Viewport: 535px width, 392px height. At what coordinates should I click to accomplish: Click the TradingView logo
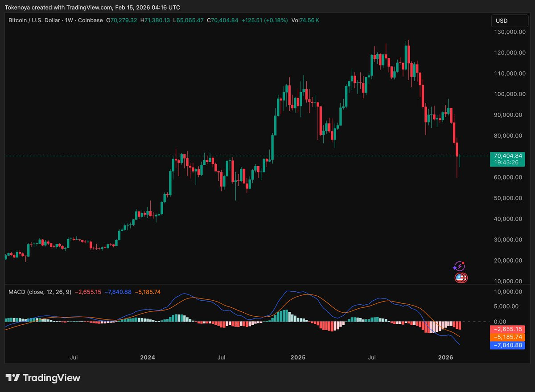(x=43, y=378)
